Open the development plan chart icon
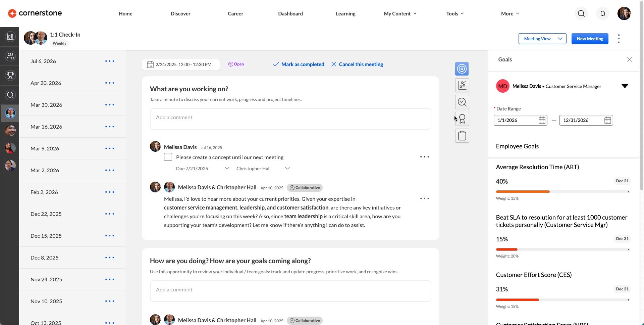 [462, 85]
